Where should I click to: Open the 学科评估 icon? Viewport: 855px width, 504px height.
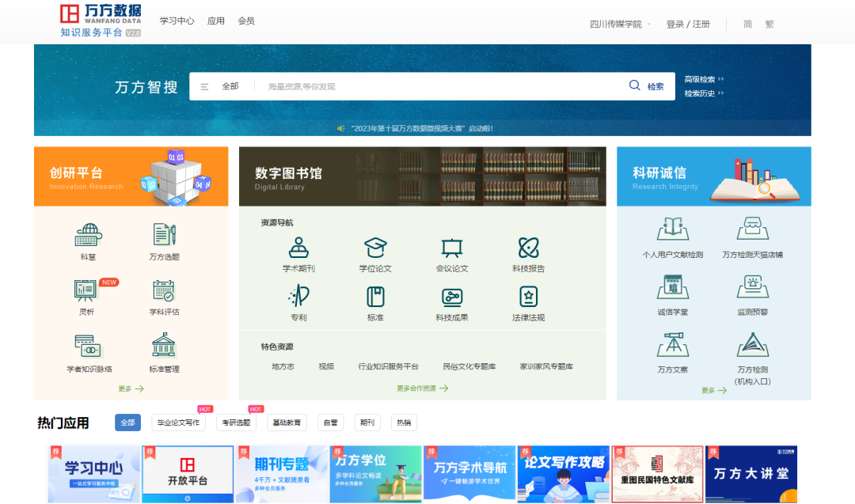pos(164,290)
